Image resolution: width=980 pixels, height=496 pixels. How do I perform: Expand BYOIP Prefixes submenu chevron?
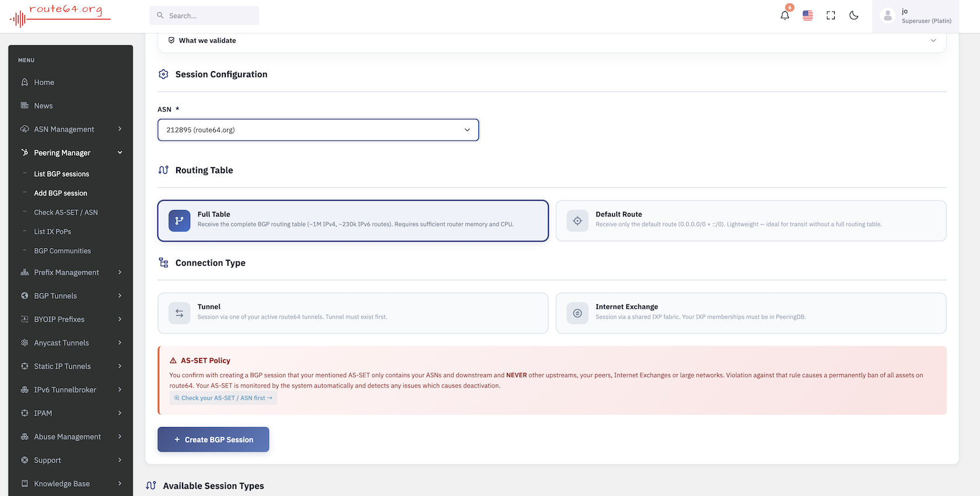pyautogui.click(x=120, y=319)
